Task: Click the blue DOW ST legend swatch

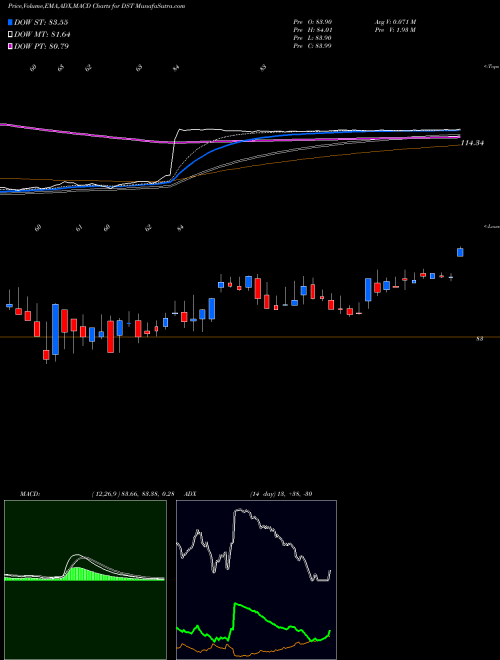Action: pyautogui.click(x=11, y=22)
